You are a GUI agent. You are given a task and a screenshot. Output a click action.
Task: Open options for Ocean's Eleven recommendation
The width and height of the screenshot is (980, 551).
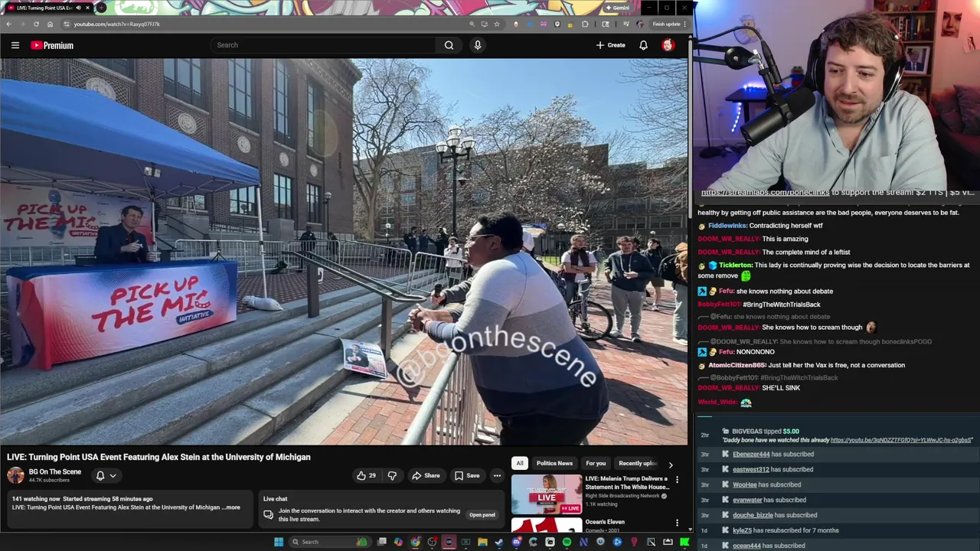point(677,523)
